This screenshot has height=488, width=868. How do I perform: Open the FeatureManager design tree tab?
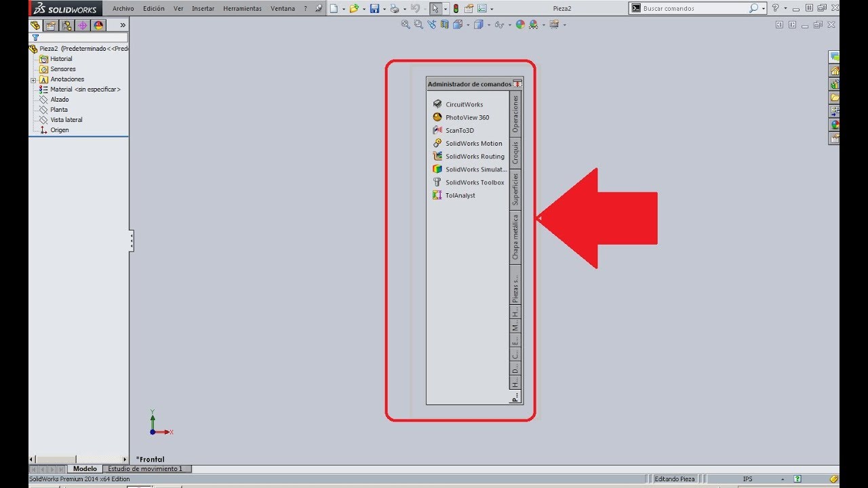pyautogui.click(x=35, y=25)
